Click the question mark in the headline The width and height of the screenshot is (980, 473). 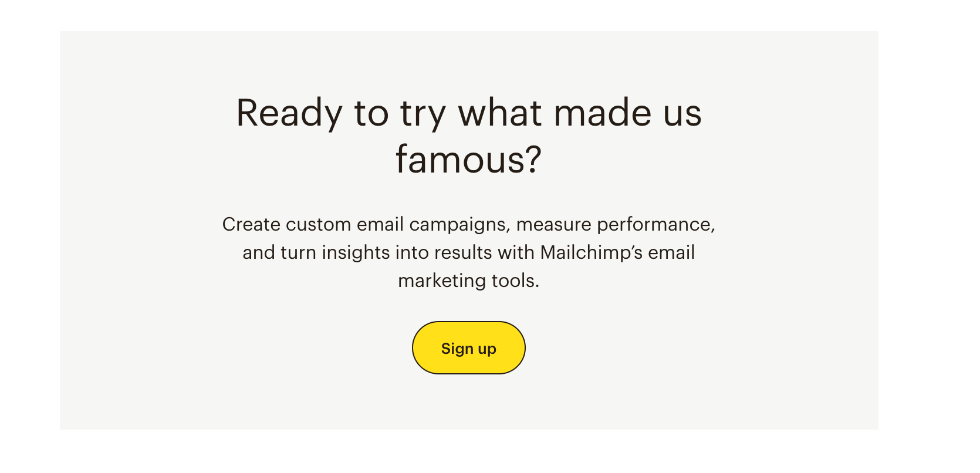534,157
